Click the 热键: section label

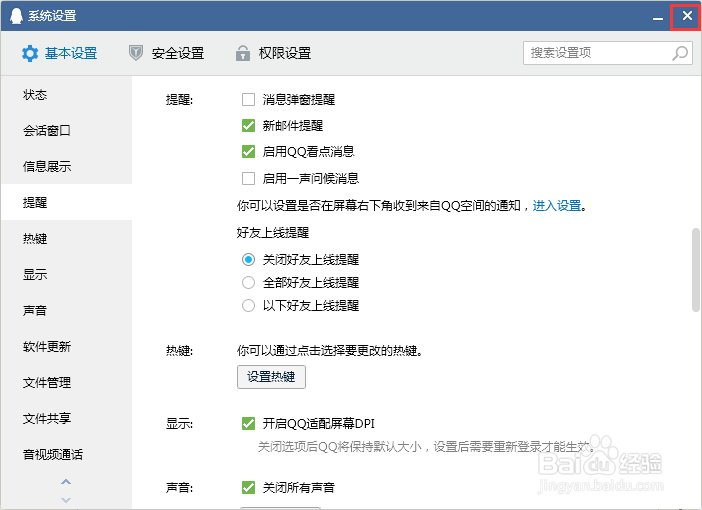pos(179,351)
